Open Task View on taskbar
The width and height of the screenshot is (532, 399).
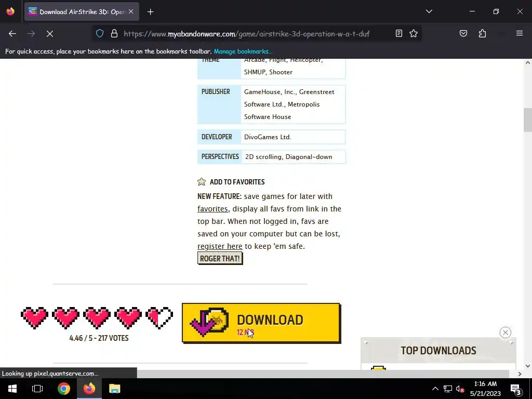tap(37, 389)
